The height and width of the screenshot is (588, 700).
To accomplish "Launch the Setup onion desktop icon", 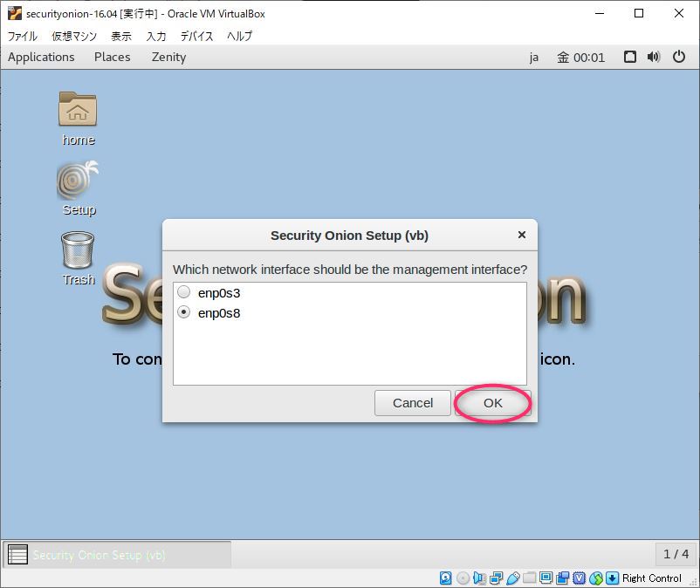I will click(78, 180).
